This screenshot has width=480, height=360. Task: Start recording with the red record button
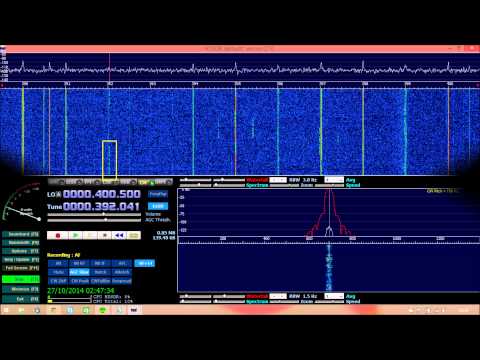(58, 235)
